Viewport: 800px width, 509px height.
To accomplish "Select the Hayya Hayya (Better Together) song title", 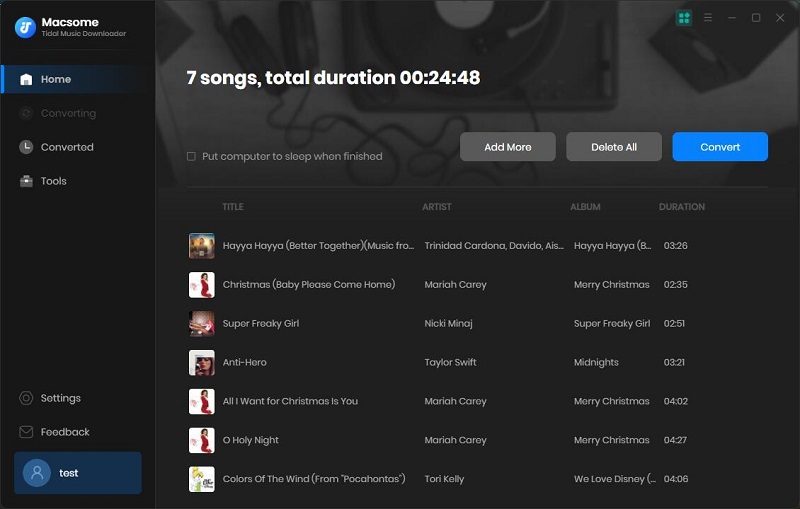I will click(x=318, y=246).
